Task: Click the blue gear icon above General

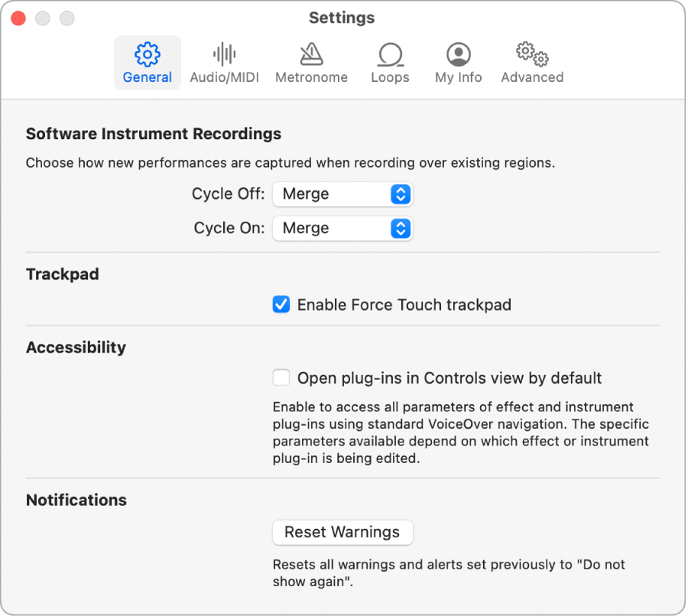Action: click(x=147, y=53)
